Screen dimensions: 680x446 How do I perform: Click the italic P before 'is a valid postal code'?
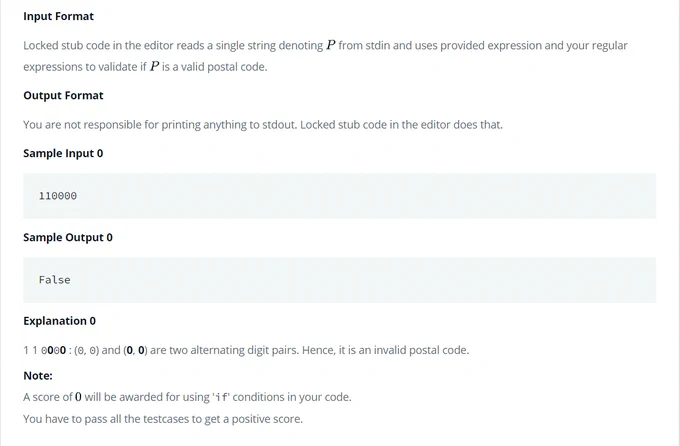tap(154, 66)
